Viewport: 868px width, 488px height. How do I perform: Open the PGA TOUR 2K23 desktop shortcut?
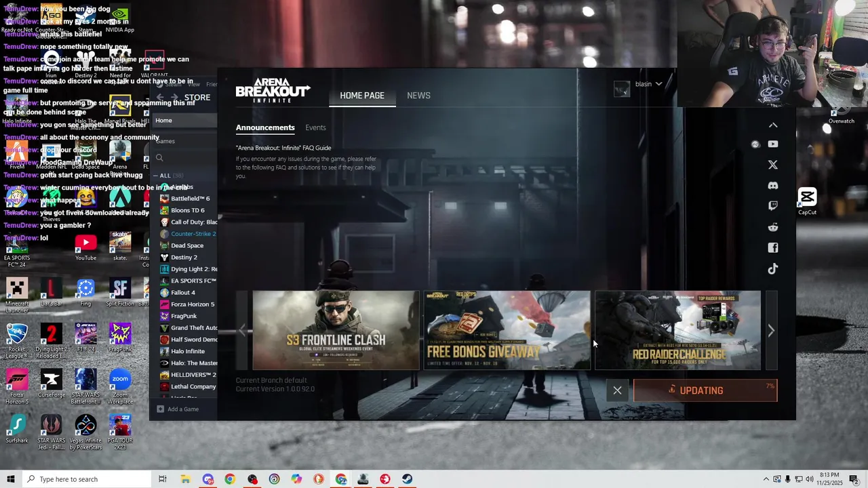(x=120, y=432)
